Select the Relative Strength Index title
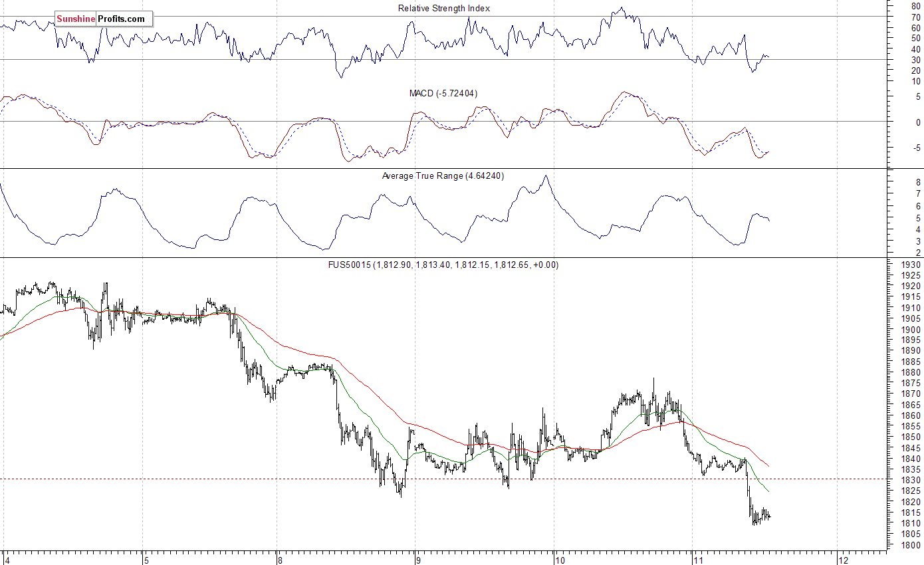 pos(444,8)
